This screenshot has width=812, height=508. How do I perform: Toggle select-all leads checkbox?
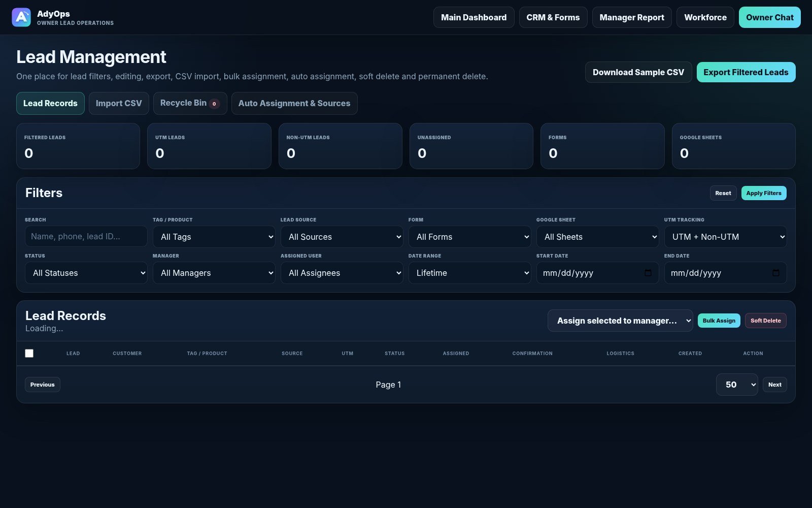pyautogui.click(x=29, y=353)
